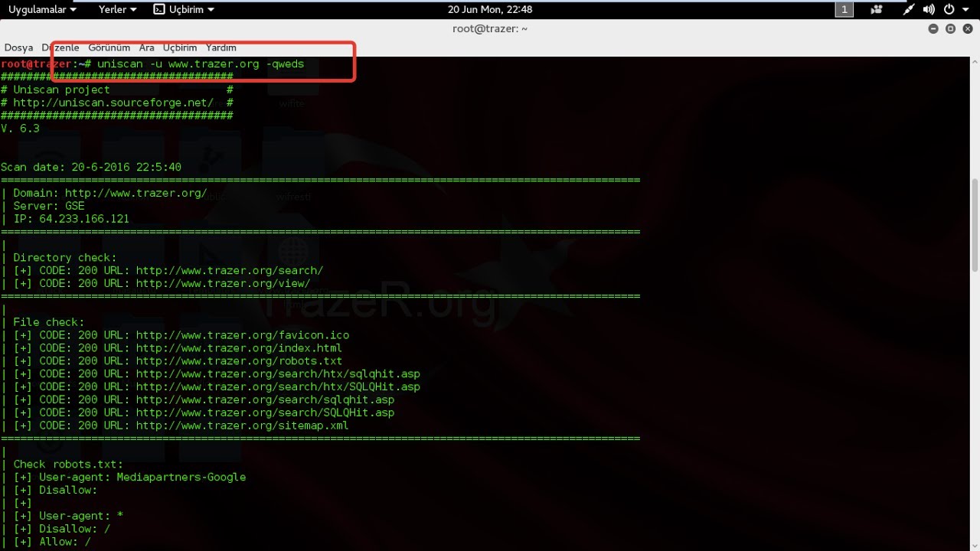This screenshot has width=980, height=551.
Task: Maximize the terminal window
Action: pos(950,29)
